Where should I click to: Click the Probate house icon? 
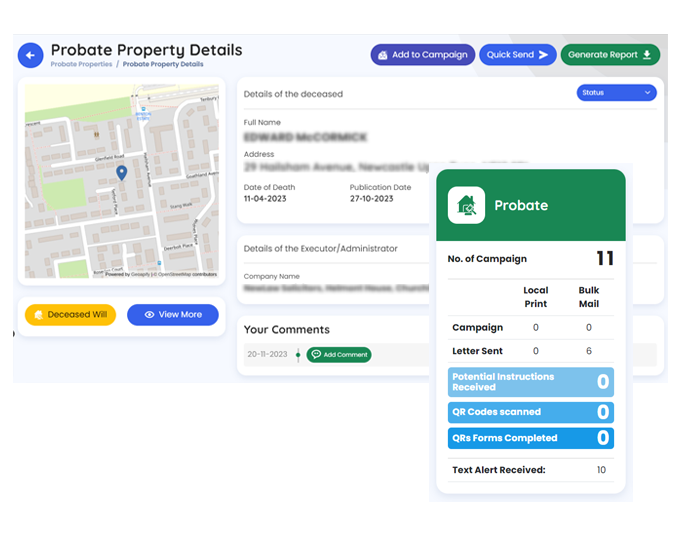click(x=466, y=205)
